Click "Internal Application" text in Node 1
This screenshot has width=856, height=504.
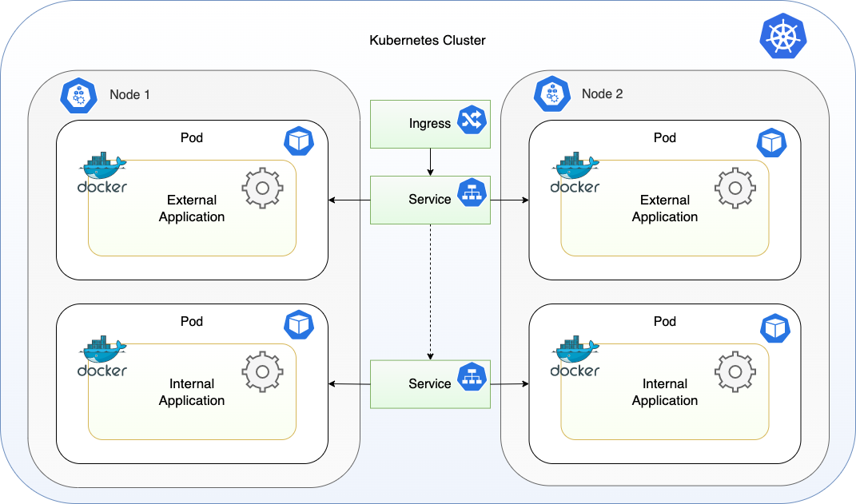pyautogui.click(x=192, y=392)
